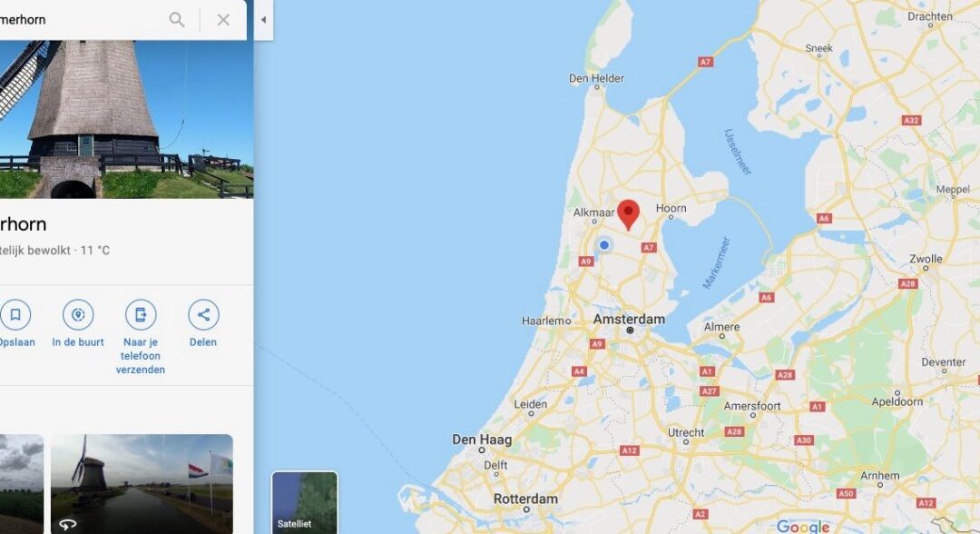Open the cloudy sky photo thumbnail
Viewport: 980px width, 534px height.
coord(22,484)
